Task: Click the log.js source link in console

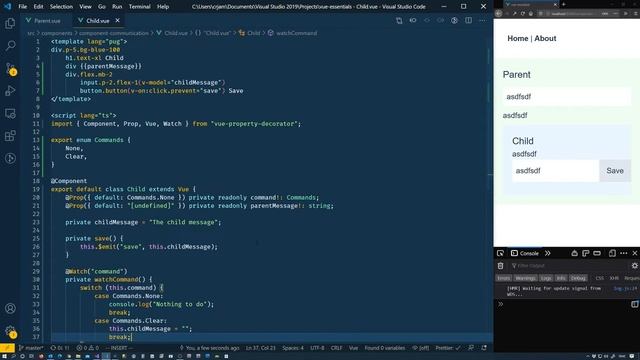Action: tap(625, 288)
